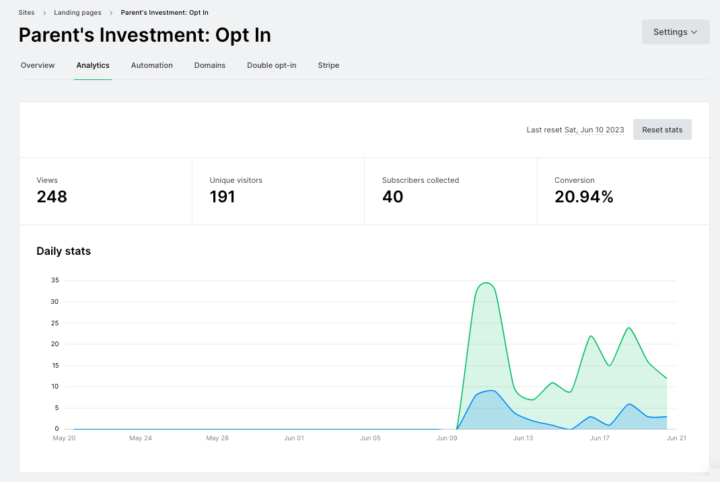The width and height of the screenshot is (720, 482).
Task: Click the Conversion rate 20.94%
Action: (x=584, y=197)
